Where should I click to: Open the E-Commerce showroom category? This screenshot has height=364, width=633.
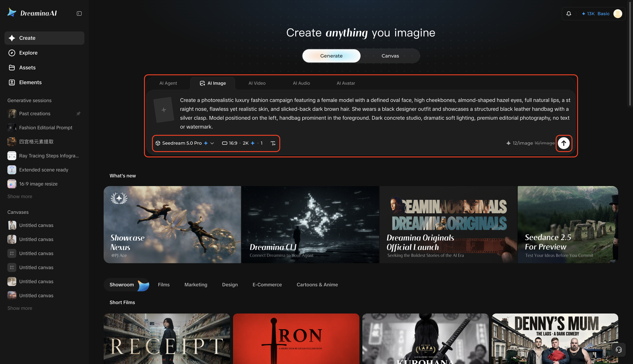coord(267,285)
